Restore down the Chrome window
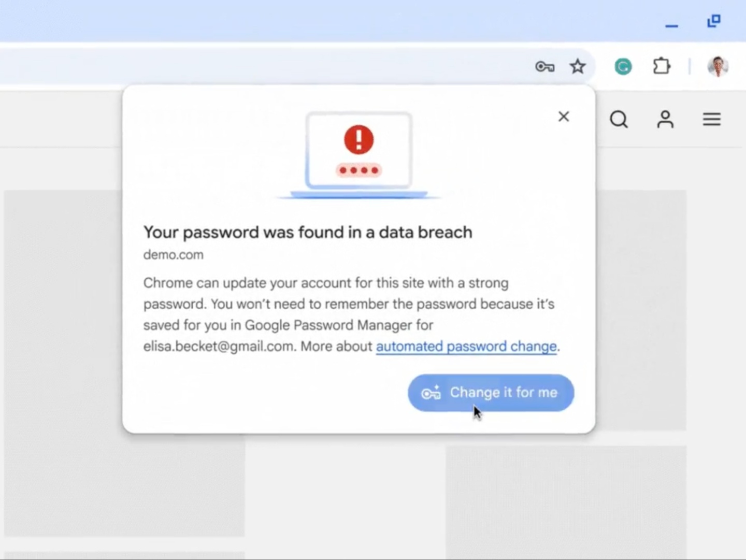Image resolution: width=746 pixels, height=560 pixels. point(714,21)
